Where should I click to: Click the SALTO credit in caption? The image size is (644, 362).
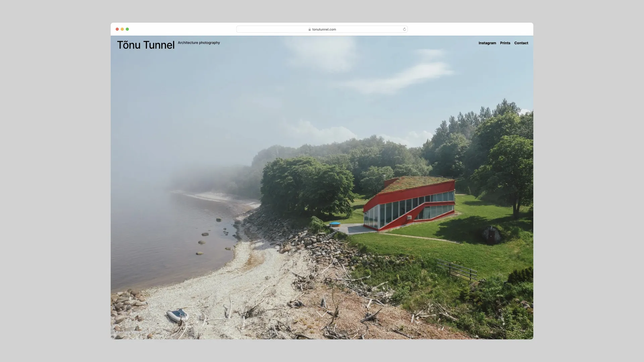coord(147,332)
